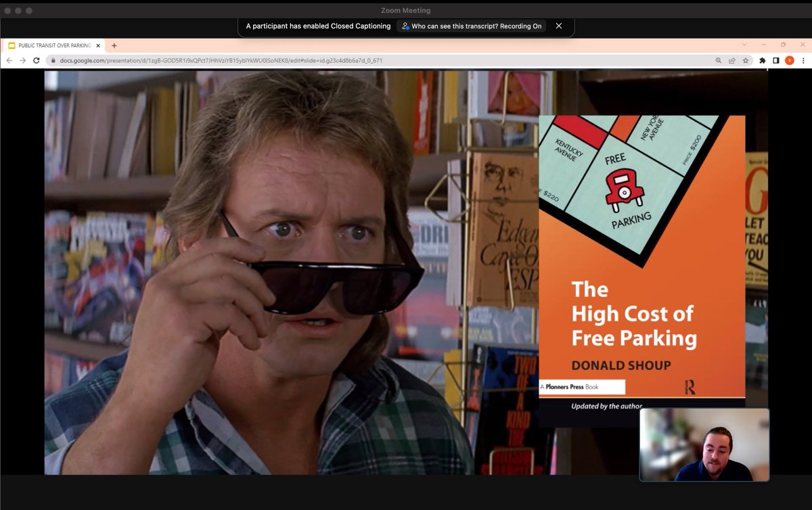
Task: Open the Extensions puzzle-piece menu
Action: pyautogui.click(x=763, y=60)
